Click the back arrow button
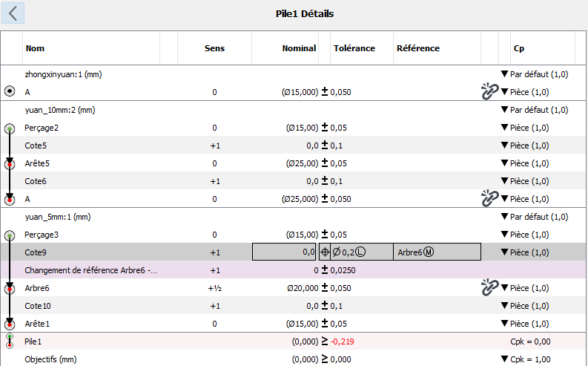The height and width of the screenshot is (366, 588). (x=13, y=13)
